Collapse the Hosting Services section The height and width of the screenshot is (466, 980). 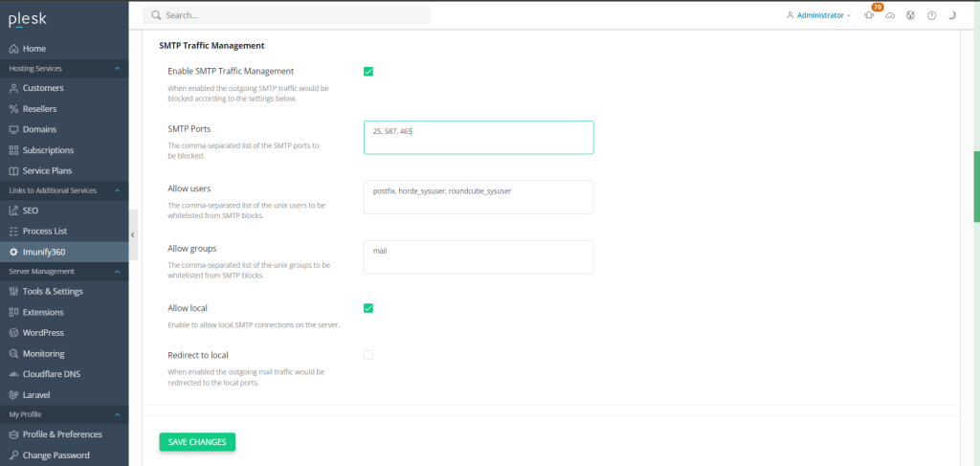click(x=117, y=69)
